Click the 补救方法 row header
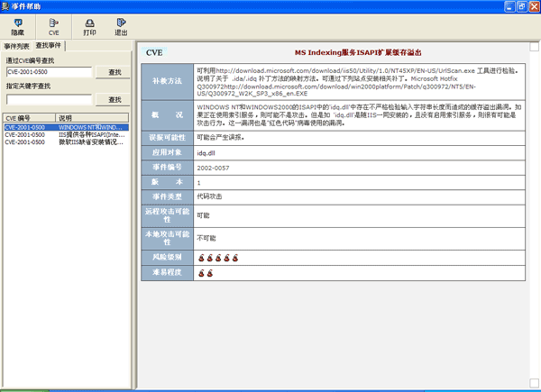This screenshot has width=541, height=392. (168, 82)
